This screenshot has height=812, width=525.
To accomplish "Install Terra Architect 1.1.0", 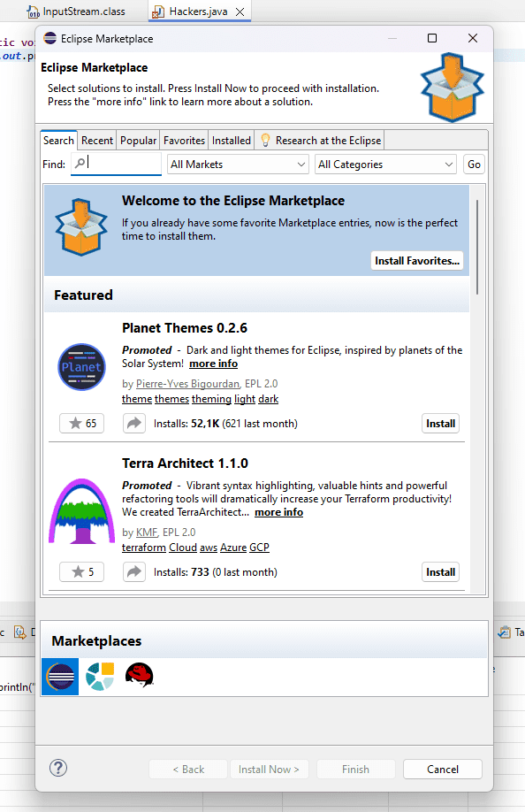I will pos(440,572).
